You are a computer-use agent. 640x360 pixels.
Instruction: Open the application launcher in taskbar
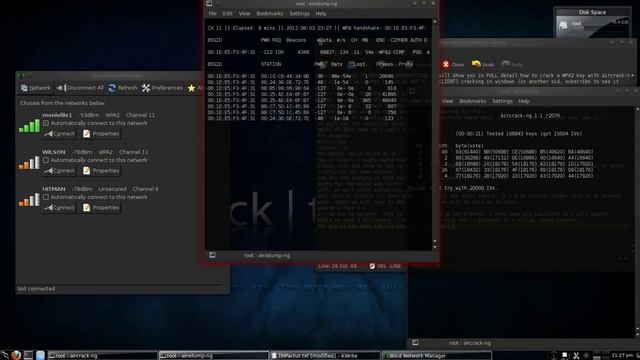click(4, 356)
